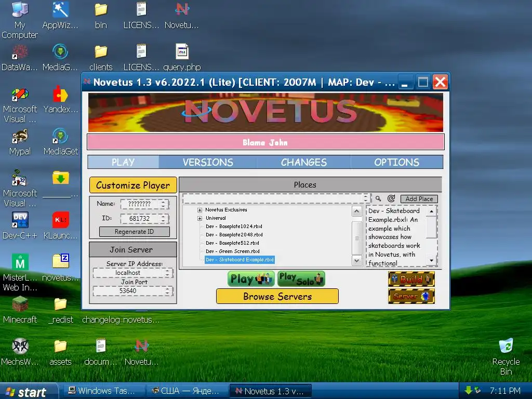Select Dev - Baseplate512.rbxl in list
Viewport: 532px width, 399px height.
(x=232, y=243)
